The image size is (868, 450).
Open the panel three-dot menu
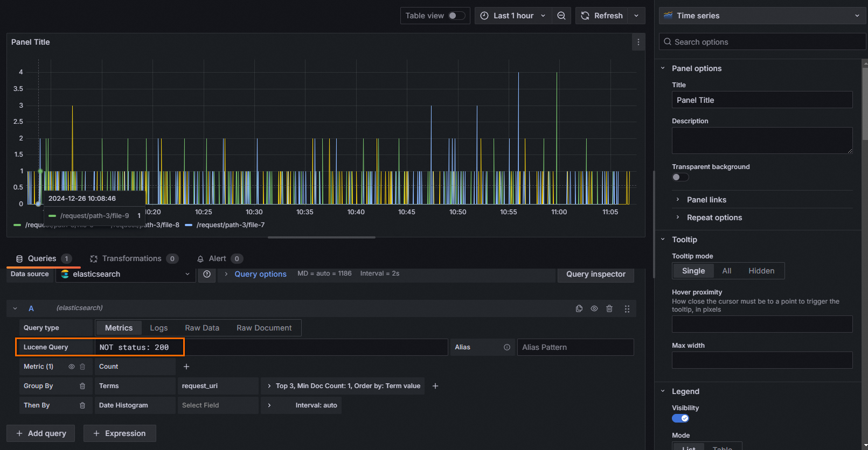coord(638,42)
